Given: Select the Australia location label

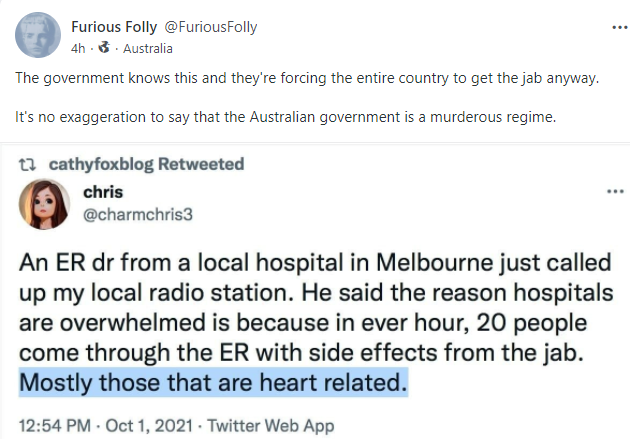Looking at the screenshot, I should pyautogui.click(x=150, y=48).
